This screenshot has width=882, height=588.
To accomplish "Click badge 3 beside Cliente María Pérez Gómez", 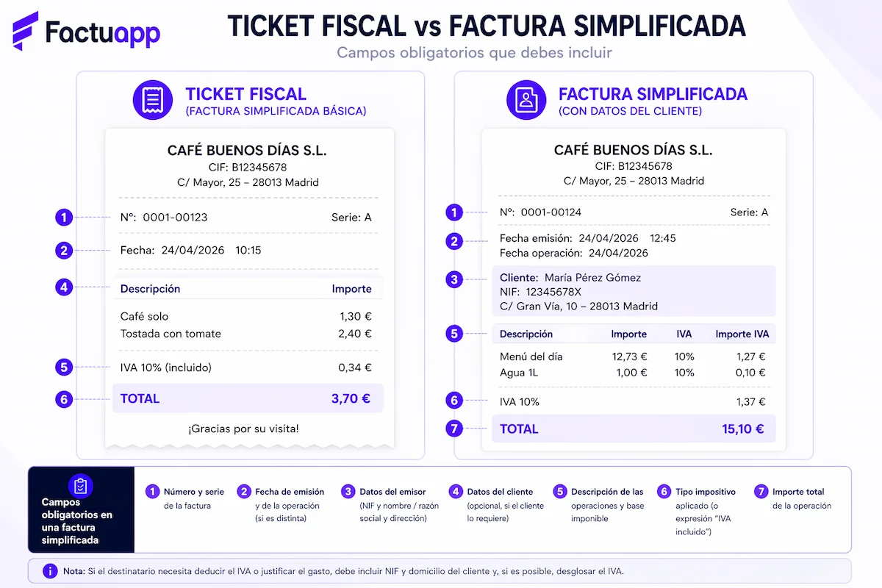I will point(455,279).
